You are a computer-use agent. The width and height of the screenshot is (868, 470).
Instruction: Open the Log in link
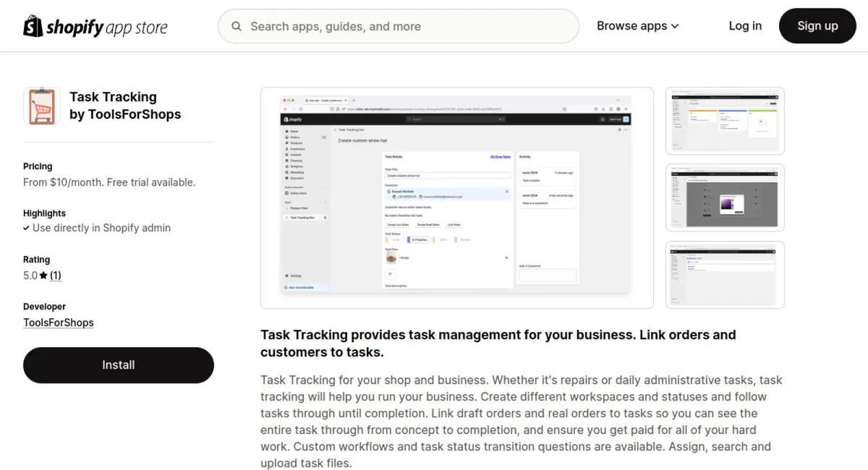pyautogui.click(x=745, y=26)
